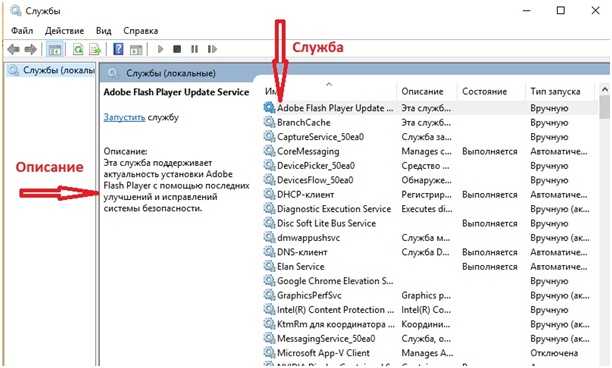Toggle the console tree pane icon
This screenshot has height=368, width=612.
tap(54, 49)
